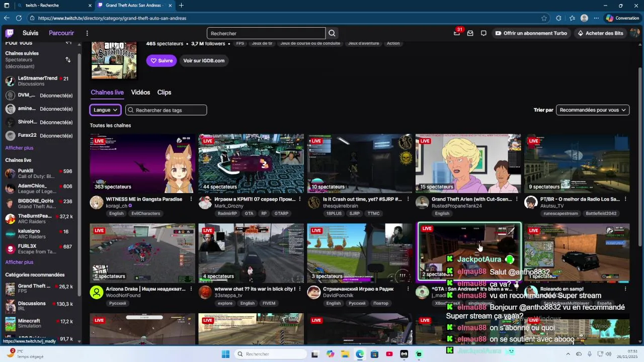This screenshot has height=362, width=644.
Task: Open the browser extensions icon
Action: coord(558,18)
